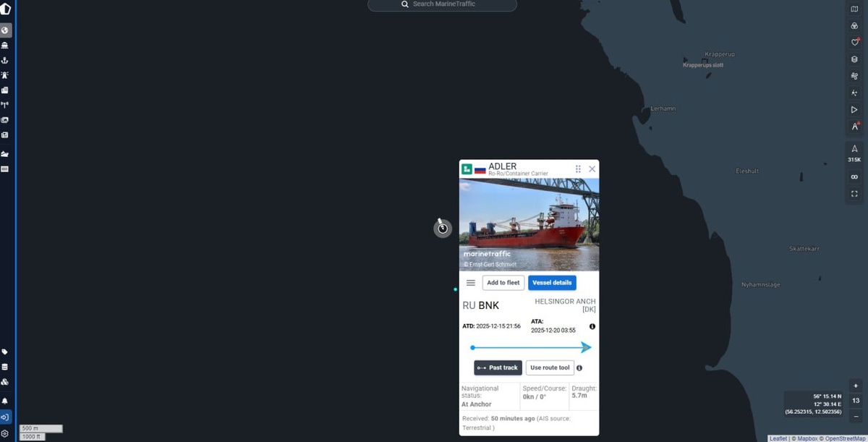868x442 pixels.
Task: Click Use route tool button
Action: pos(550,367)
